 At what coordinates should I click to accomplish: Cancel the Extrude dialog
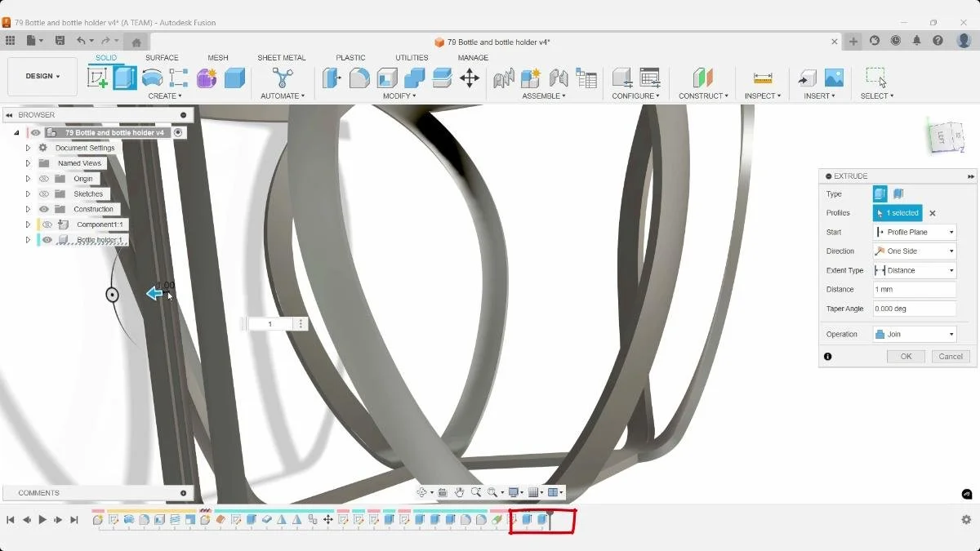pos(951,357)
